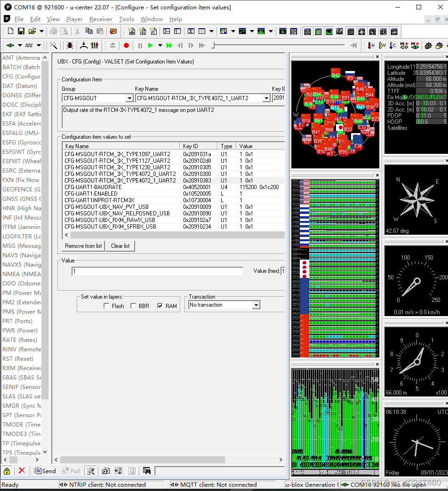Toggle the BBR layer checkbox
The height and width of the screenshot is (491, 448).
pos(133,306)
